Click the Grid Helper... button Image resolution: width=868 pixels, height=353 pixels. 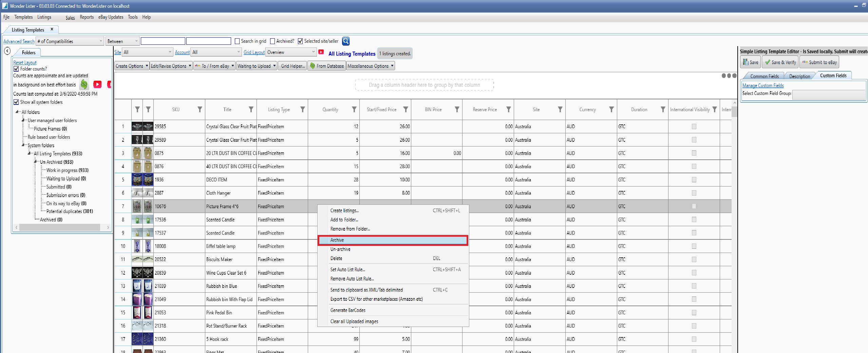click(293, 66)
